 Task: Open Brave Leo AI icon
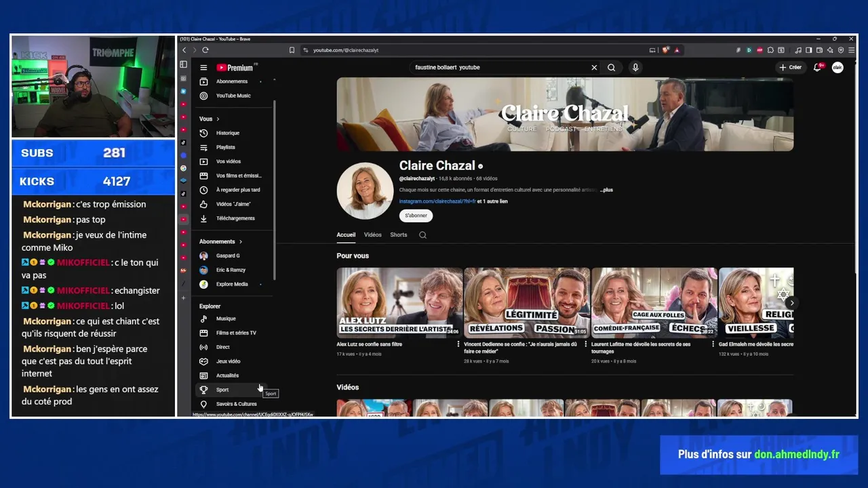pos(830,50)
